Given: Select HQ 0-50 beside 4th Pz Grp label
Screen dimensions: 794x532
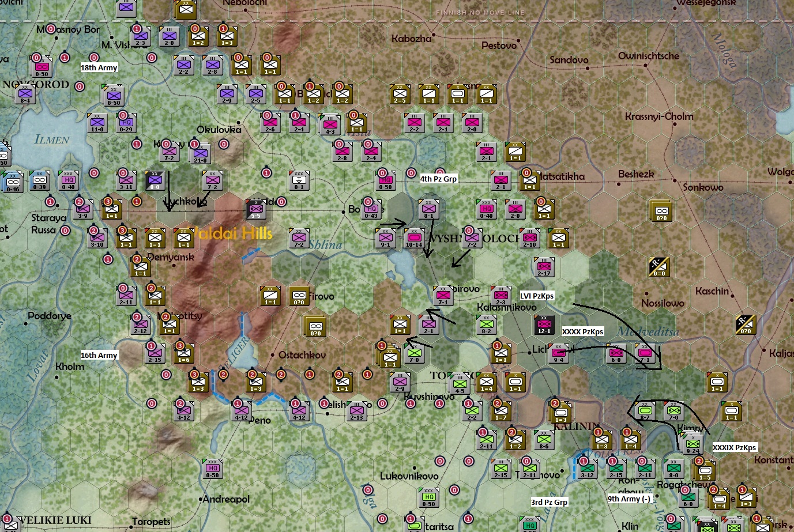Looking at the screenshot, I should 385,180.
